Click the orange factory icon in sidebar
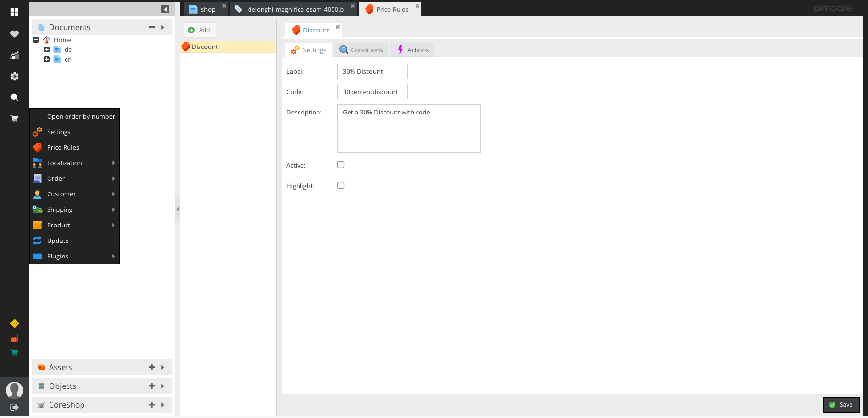This screenshot has height=418, width=868. click(15, 338)
